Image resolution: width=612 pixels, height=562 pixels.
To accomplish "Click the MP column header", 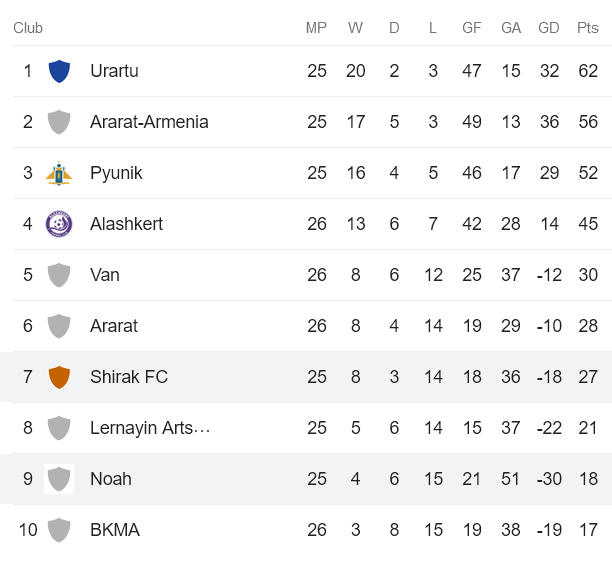I will pos(317,28).
